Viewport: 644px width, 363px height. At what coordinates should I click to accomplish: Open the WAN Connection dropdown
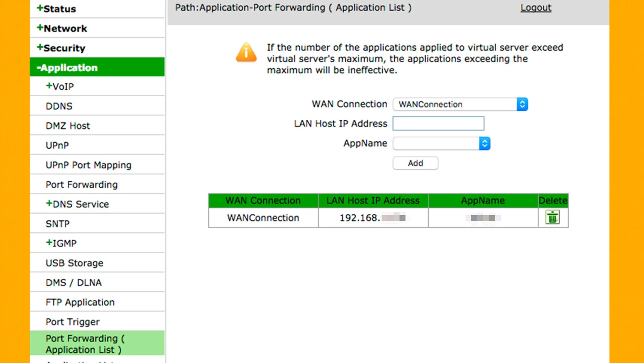(x=460, y=104)
